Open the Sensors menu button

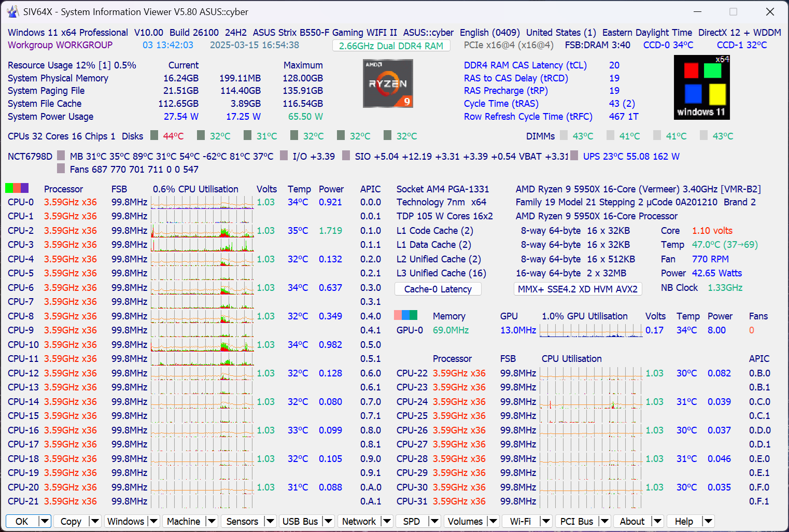242,521
